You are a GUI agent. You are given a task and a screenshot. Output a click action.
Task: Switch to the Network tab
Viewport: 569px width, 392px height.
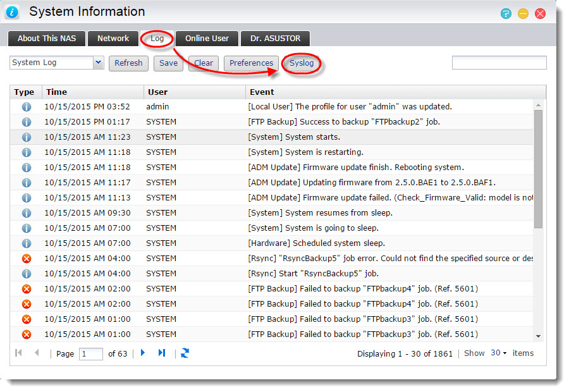[113, 39]
